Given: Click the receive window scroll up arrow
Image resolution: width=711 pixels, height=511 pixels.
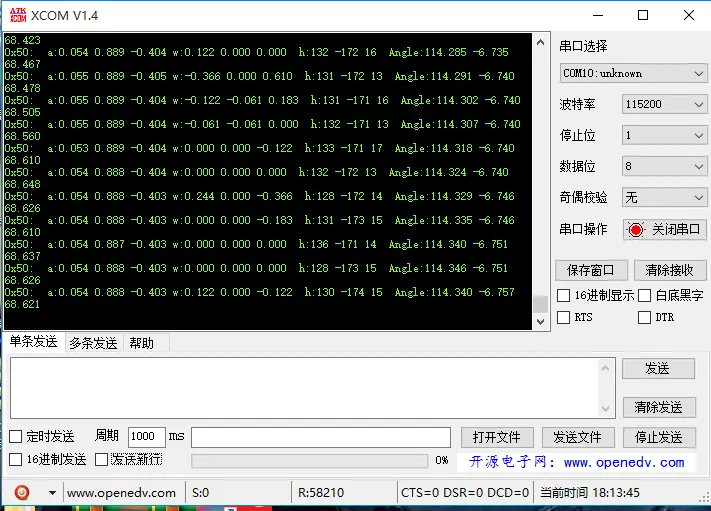Looking at the screenshot, I should (x=541, y=43).
